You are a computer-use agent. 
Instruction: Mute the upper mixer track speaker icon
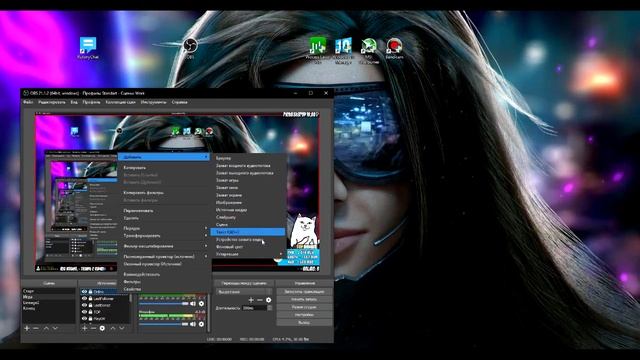(193, 304)
